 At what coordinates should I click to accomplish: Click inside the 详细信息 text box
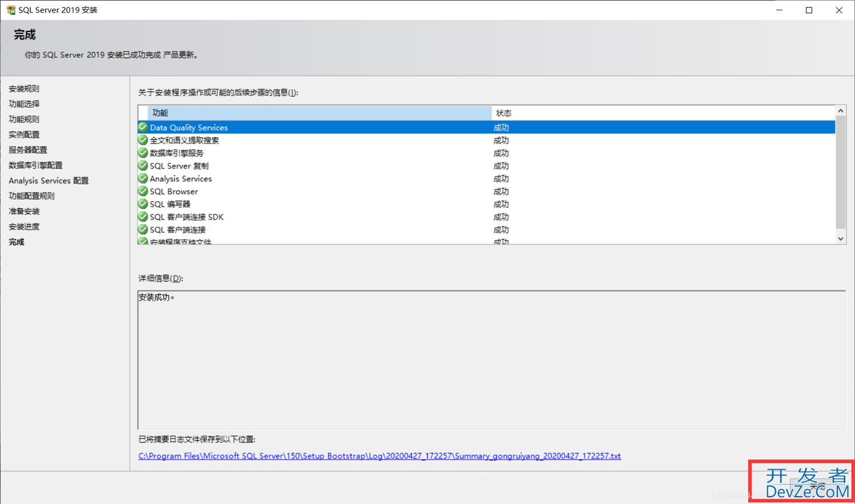pos(491,360)
